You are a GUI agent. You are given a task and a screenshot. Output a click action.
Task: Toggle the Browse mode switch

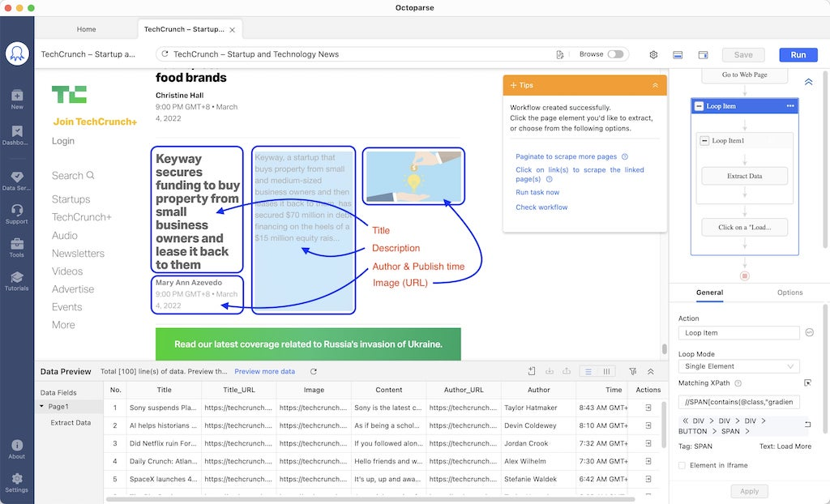[x=615, y=54]
